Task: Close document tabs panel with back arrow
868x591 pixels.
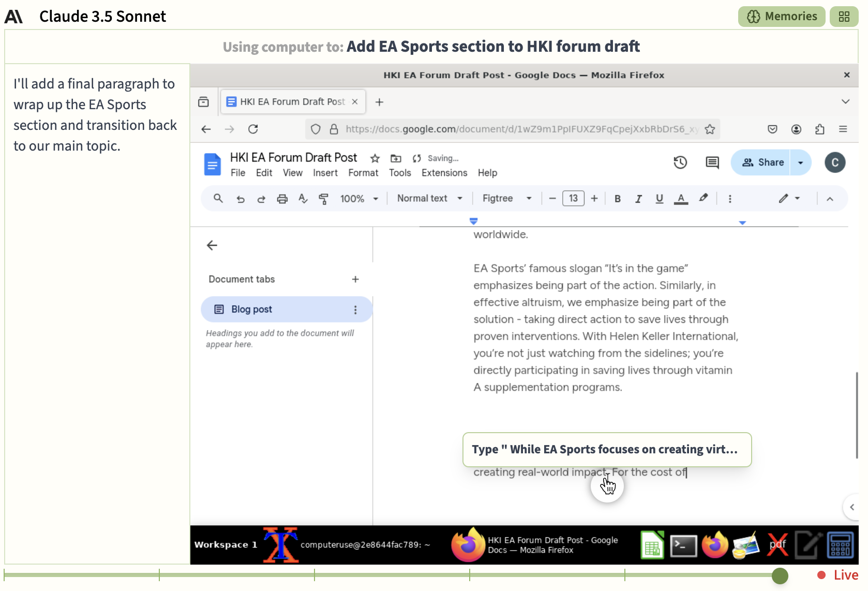Action: point(212,245)
